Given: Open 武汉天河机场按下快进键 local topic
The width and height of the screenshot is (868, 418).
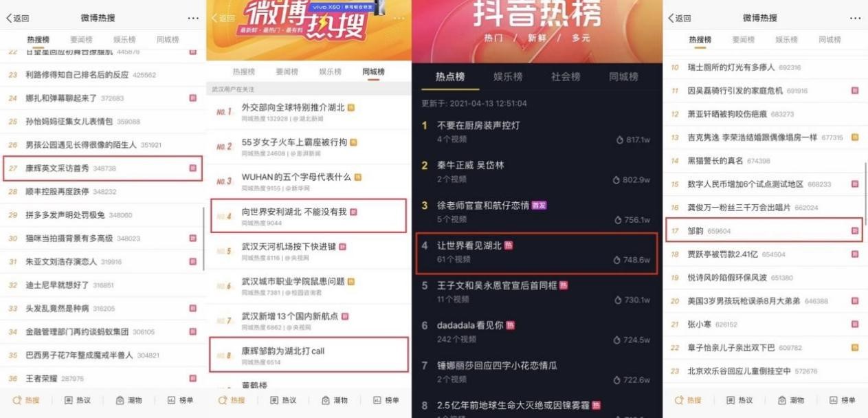Looking at the screenshot, I should click(308, 251).
